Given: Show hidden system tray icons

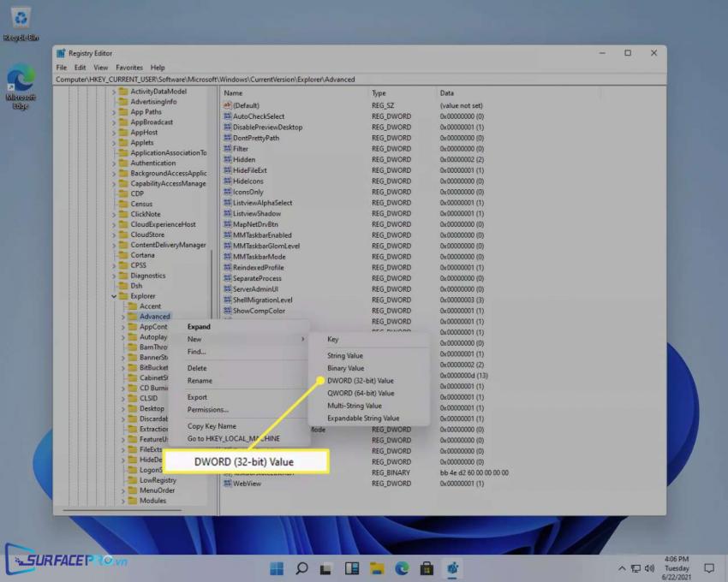Looking at the screenshot, I should [622, 568].
